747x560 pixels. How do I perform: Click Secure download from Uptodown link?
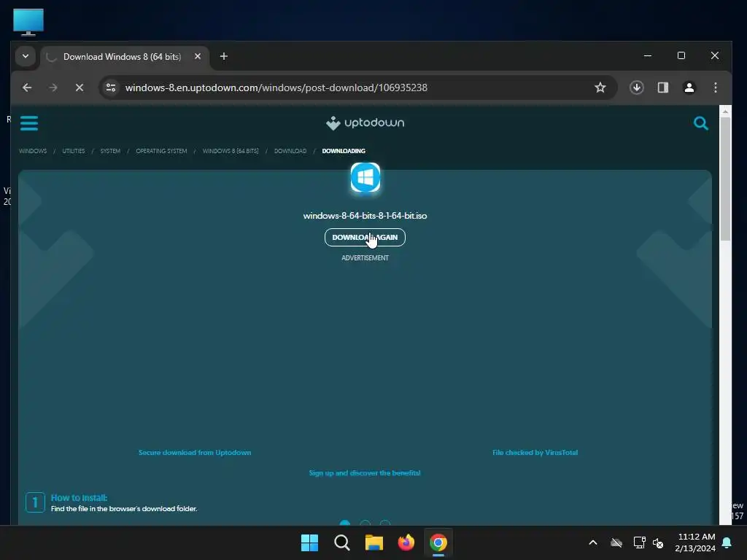pyautogui.click(x=195, y=452)
